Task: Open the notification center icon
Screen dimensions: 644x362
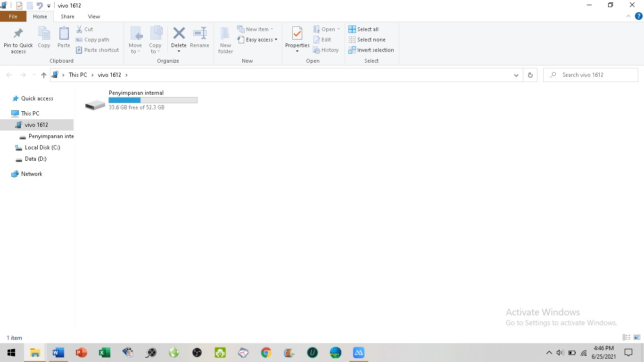Action: pos(628,353)
